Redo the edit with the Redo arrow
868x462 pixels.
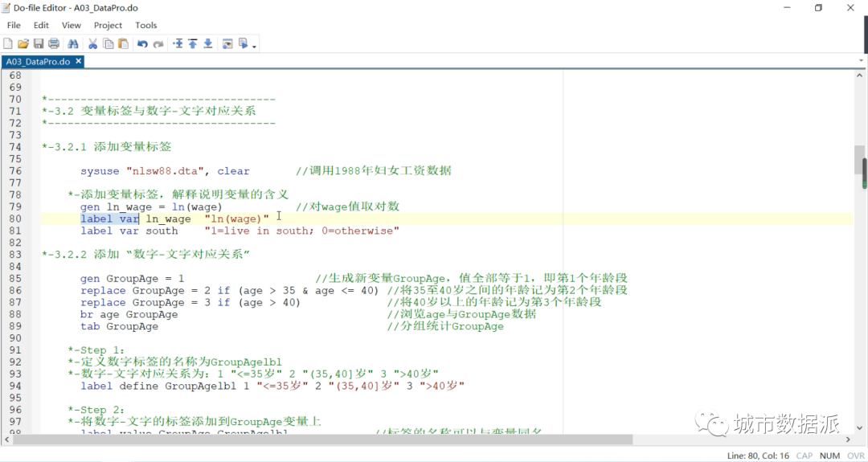pos(158,43)
